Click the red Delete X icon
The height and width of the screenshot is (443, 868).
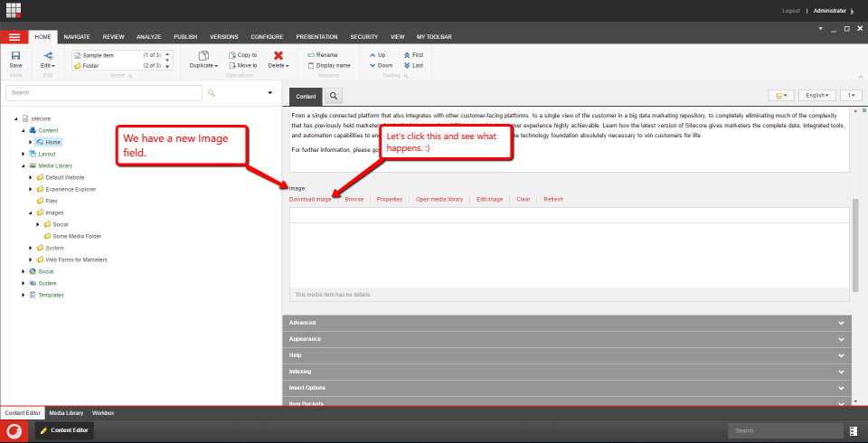[278, 56]
